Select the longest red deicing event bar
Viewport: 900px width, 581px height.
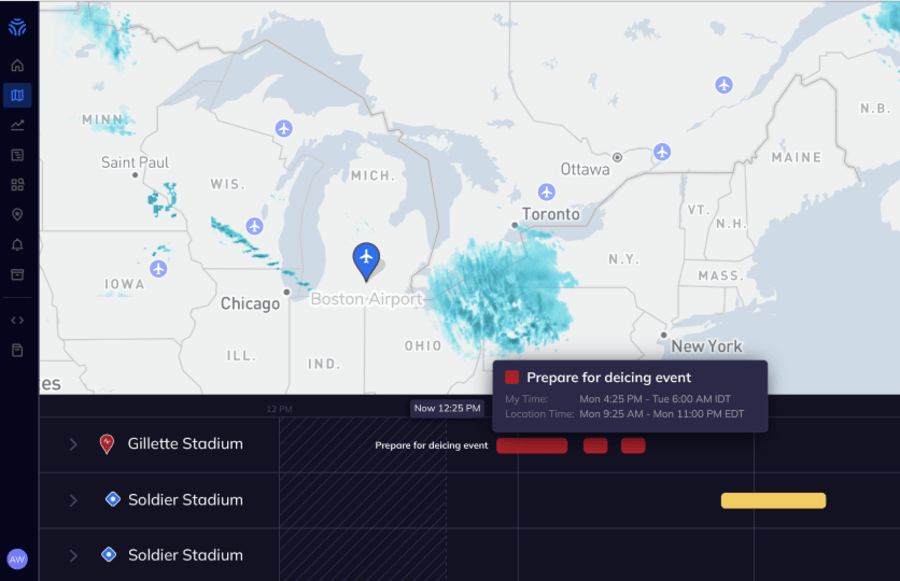tap(532, 446)
